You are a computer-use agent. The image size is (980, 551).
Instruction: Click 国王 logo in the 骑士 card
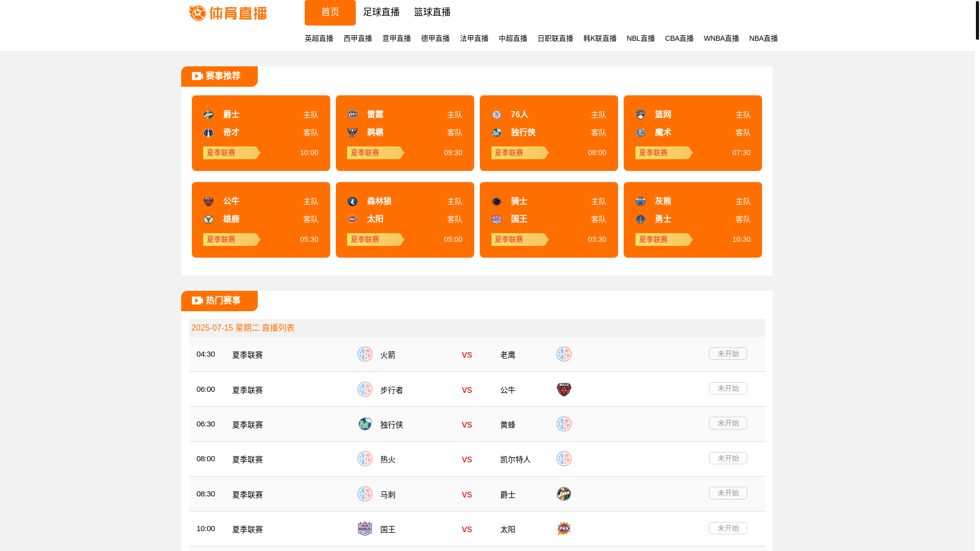497,219
